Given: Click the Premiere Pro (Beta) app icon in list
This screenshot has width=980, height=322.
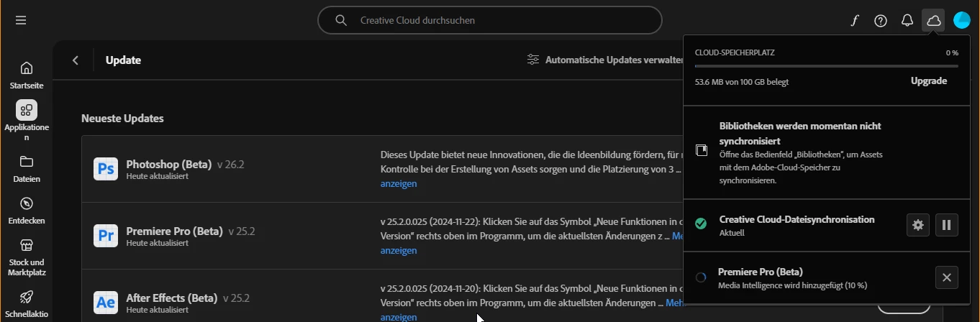Looking at the screenshot, I should (x=106, y=236).
